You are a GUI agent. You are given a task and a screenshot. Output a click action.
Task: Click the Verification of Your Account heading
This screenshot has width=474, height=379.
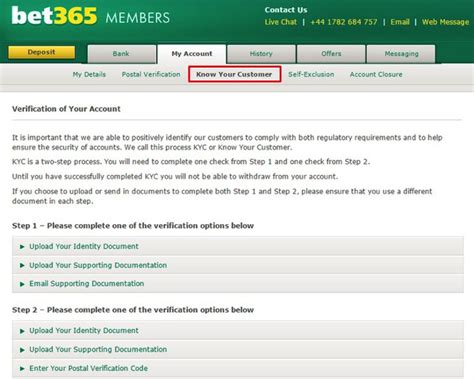[x=66, y=109]
